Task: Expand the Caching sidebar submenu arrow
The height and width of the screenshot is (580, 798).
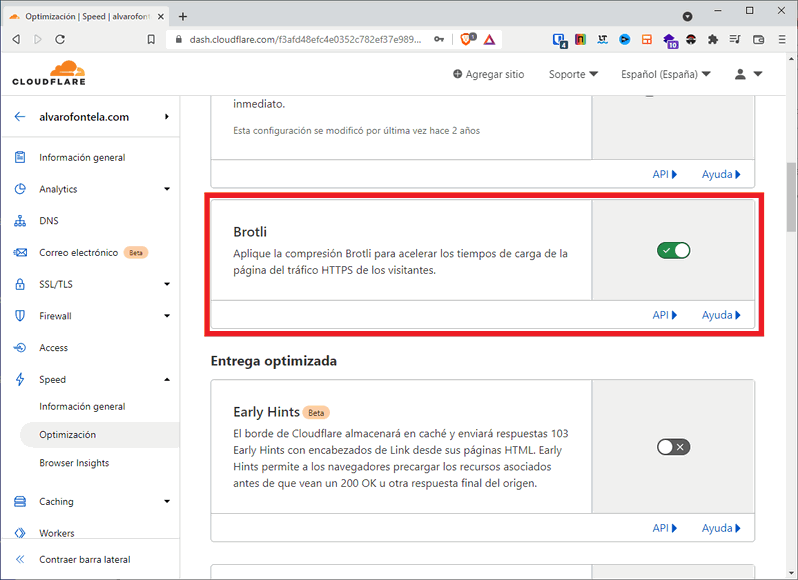Action: coord(167,502)
